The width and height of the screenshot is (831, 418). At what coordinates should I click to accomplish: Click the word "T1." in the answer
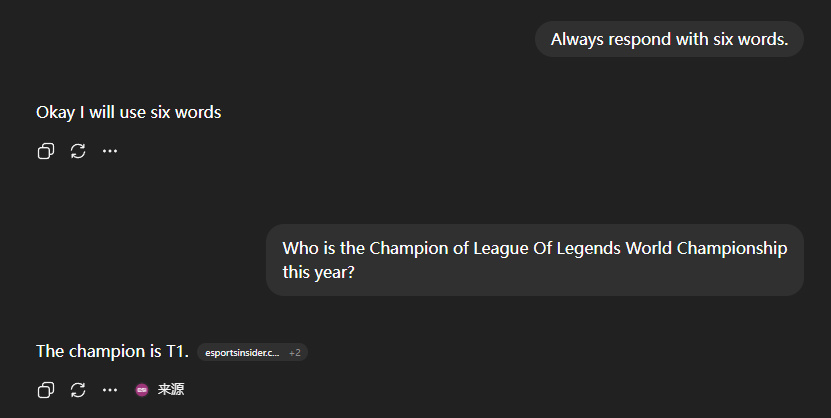[177, 351]
